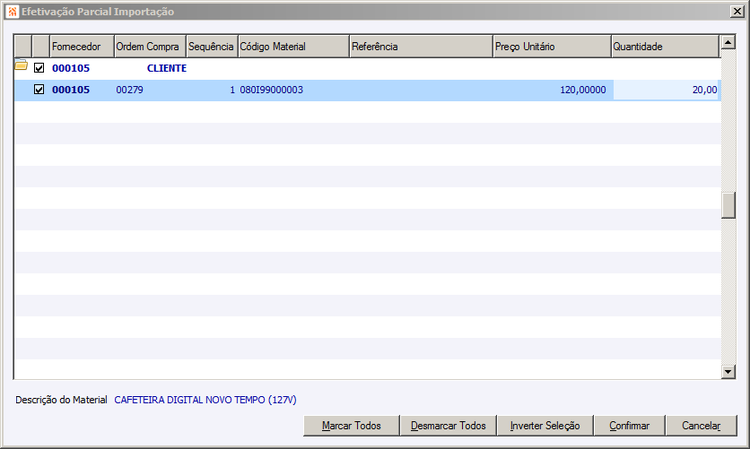Click the Código Material column header
Image resolution: width=750 pixels, height=449 pixels.
point(294,46)
